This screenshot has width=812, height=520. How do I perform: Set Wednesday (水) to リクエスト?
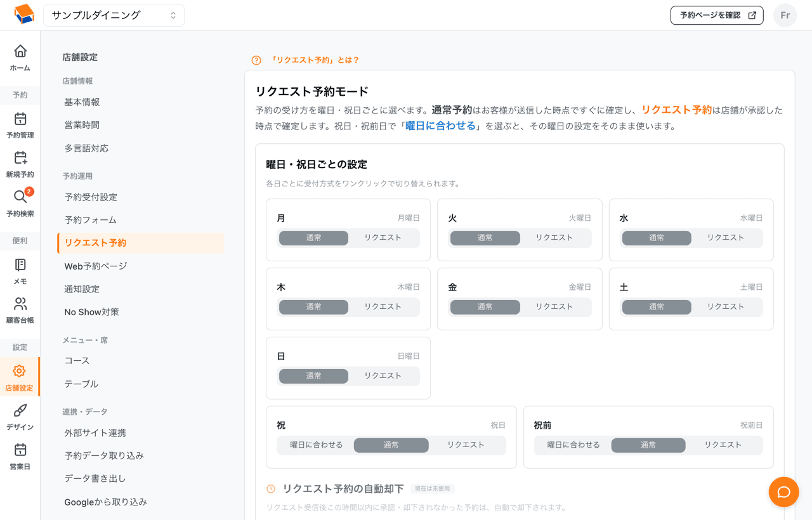[726, 238]
